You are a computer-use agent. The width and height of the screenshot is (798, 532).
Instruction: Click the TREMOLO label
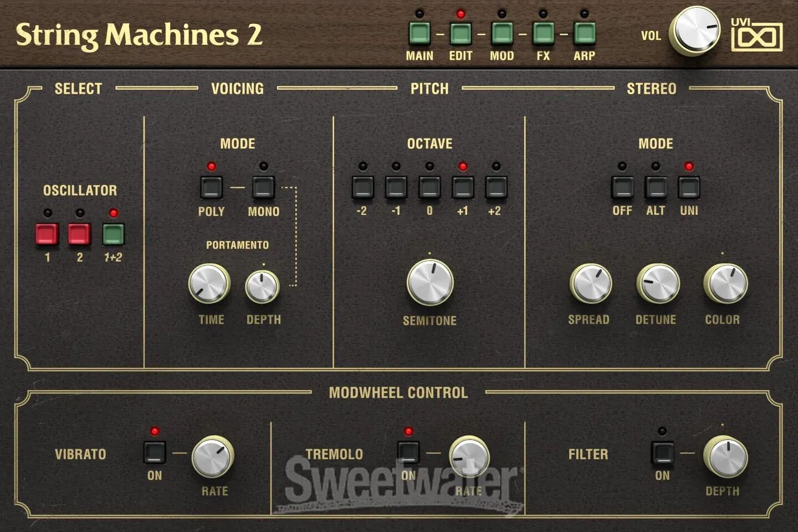[334, 454]
